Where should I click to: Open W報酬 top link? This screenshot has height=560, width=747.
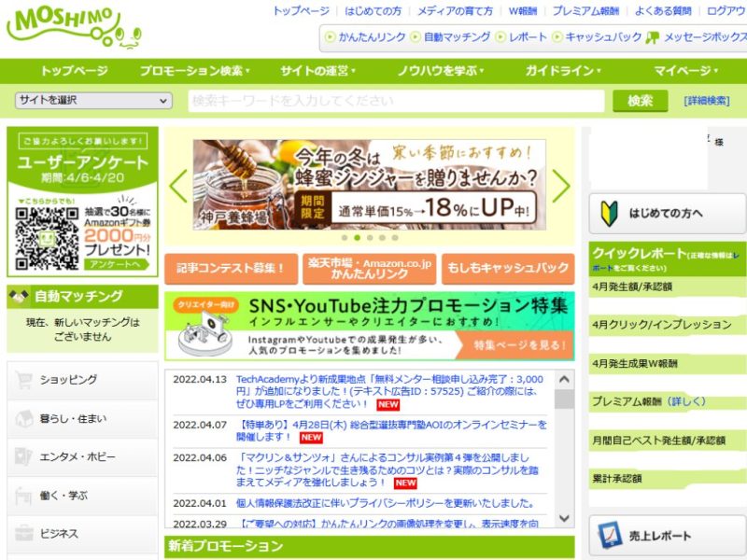tap(523, 11)
